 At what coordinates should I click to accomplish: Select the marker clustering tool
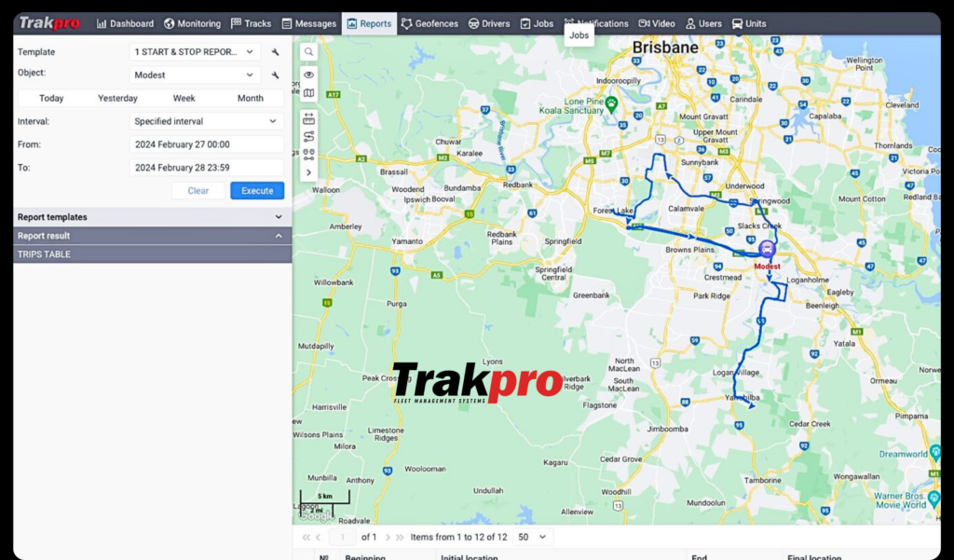pyautogui.click(x=308, y=155)
